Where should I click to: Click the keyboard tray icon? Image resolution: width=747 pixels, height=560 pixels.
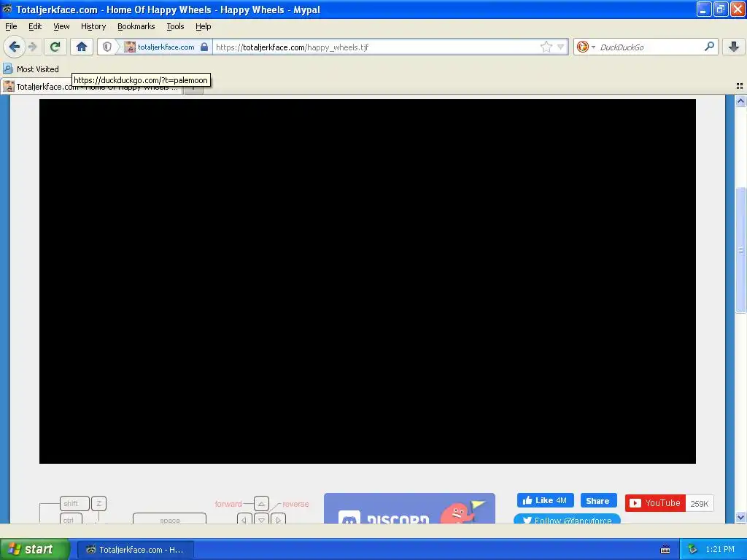pos(665,550)
